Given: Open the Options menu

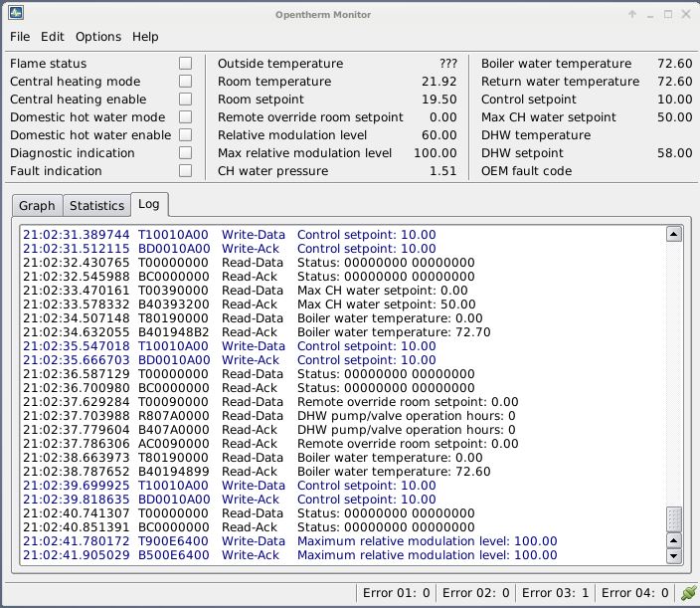Looking at the screenshot, I should tap(98, 37).
